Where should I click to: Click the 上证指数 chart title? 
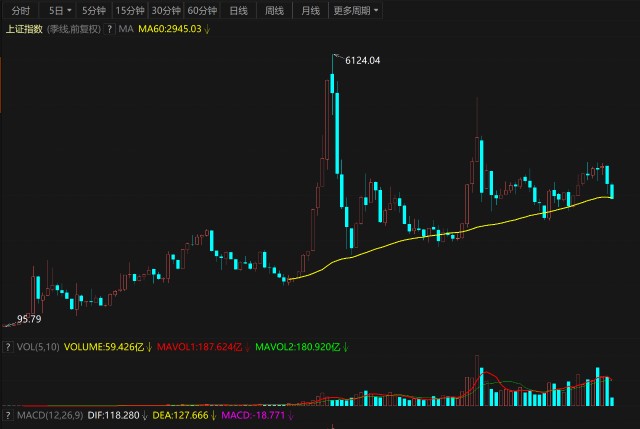point(24,29)
